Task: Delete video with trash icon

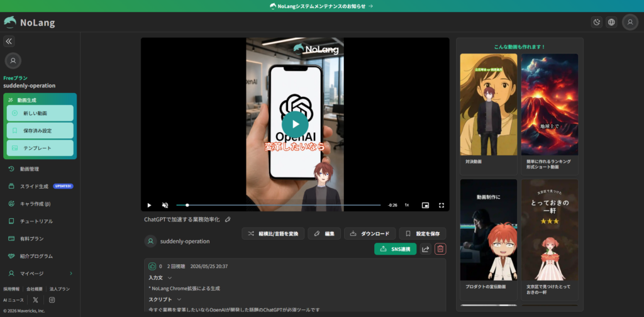Action: tap(440, 249)
